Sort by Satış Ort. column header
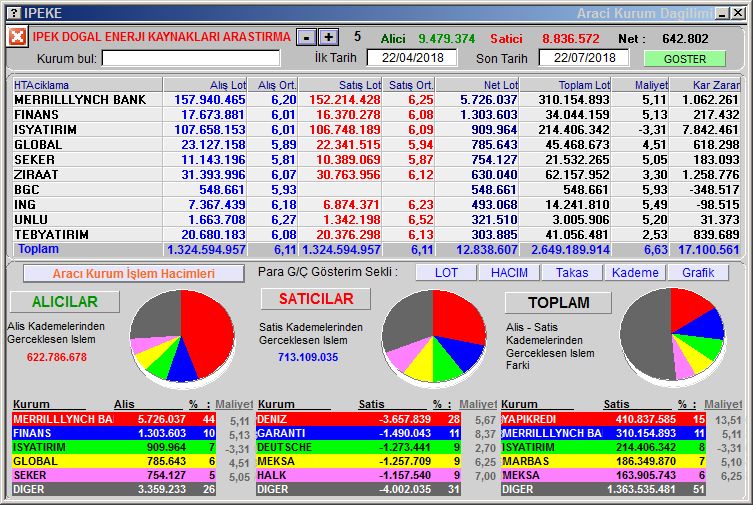The width and height of the screenshot is (753, 505). coord(409,85)
